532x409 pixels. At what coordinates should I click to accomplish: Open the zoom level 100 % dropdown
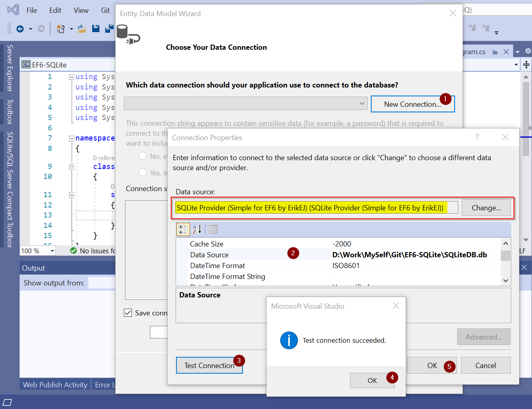click(52, 251)
